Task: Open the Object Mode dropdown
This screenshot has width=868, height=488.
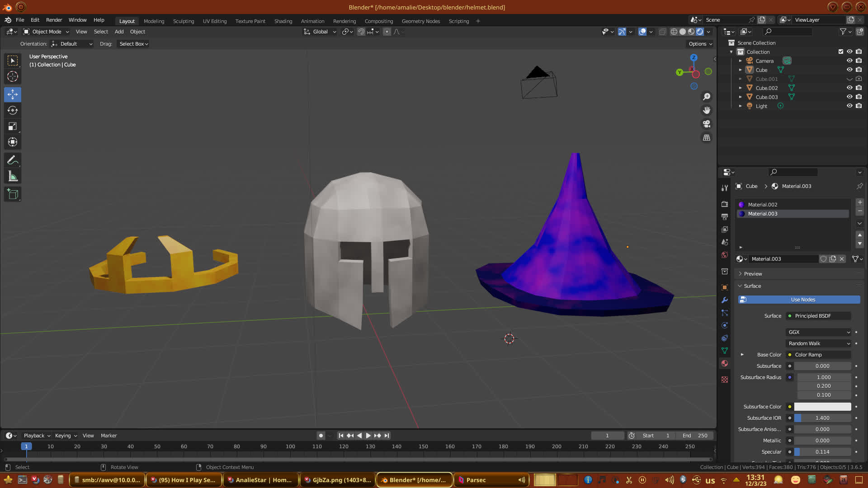Action: [x=46, y=32]
